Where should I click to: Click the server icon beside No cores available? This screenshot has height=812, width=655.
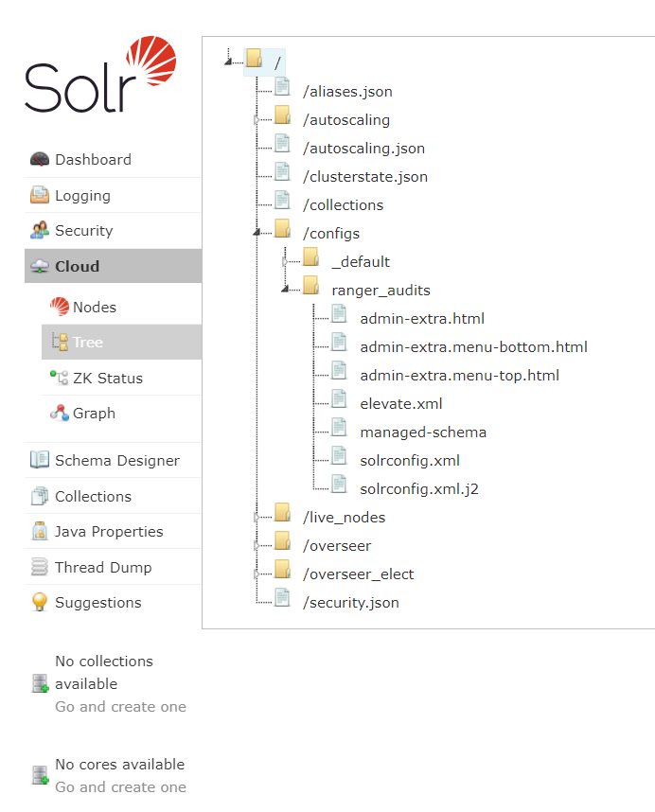coord(40,775)
